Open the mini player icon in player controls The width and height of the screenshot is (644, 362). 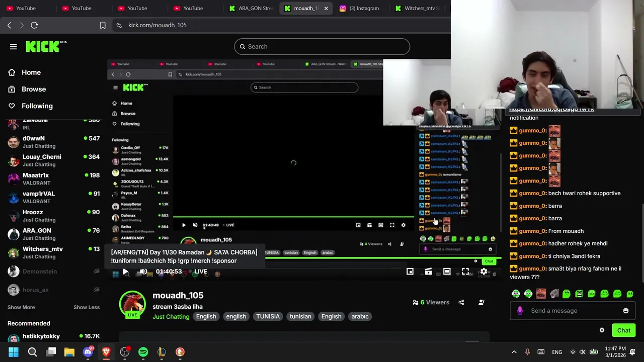[410, 271]
